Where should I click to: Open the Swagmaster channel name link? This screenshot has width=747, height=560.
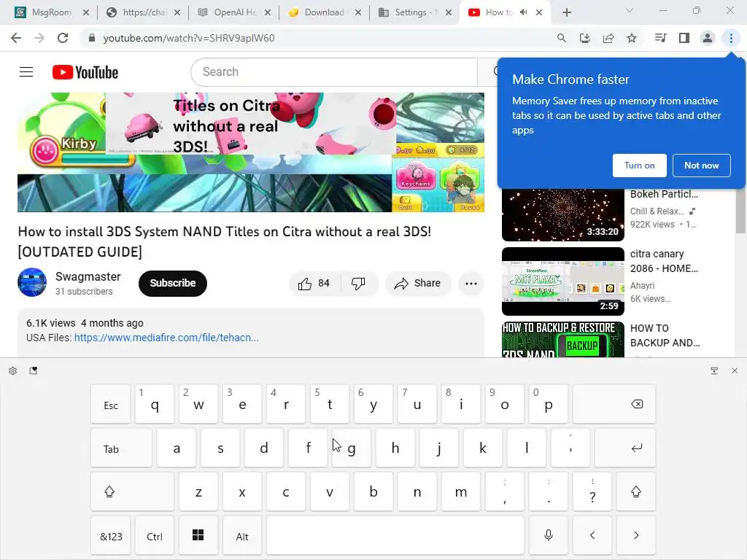click(88, 276)
